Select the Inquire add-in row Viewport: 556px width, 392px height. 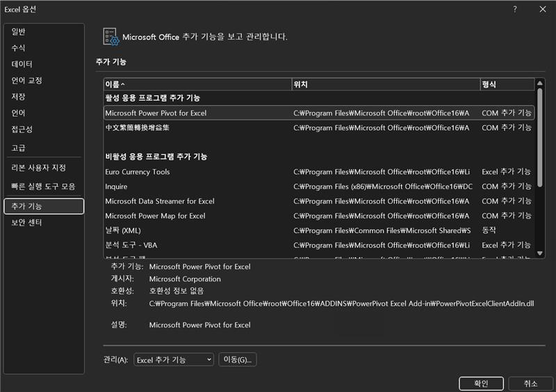tap(319, 186)
